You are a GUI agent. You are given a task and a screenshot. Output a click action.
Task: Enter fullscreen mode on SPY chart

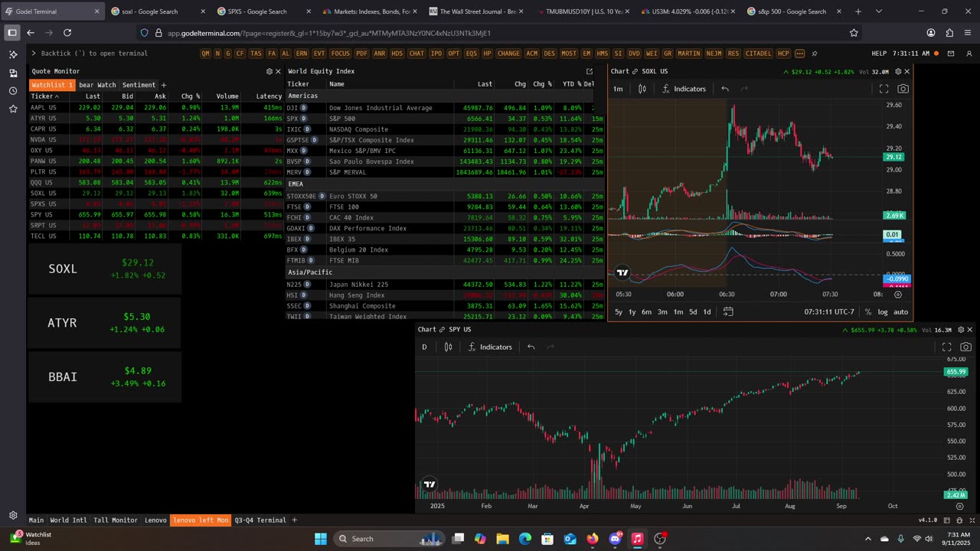point(946,347)
